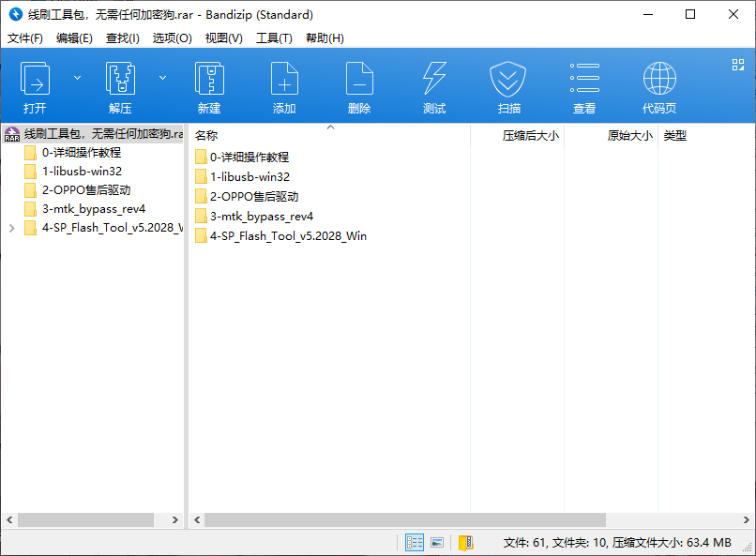This screenshot has width=756, height=556.
Task: Open the 编辑(E) menu
Action: click(x=74, y=38)
